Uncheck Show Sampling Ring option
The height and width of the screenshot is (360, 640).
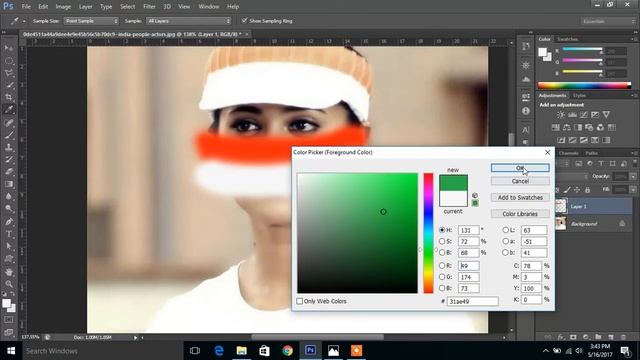click(244, 20)
